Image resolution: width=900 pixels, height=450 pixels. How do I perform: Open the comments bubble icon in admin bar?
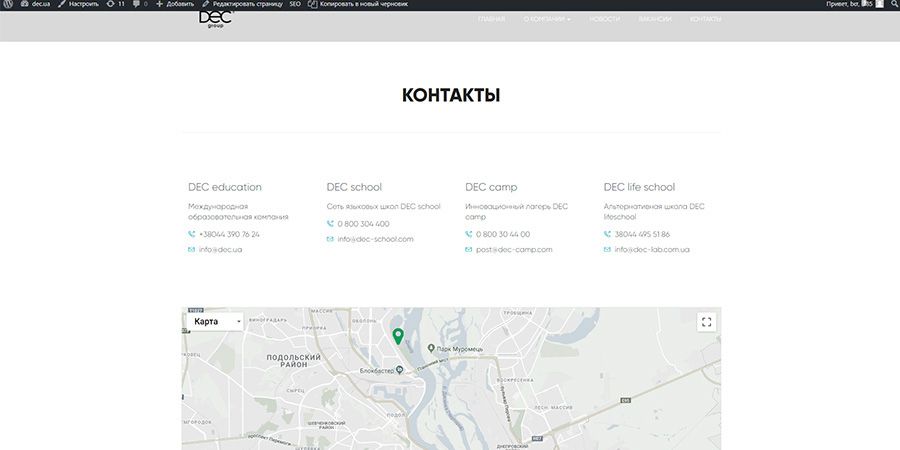pos(139,5)
